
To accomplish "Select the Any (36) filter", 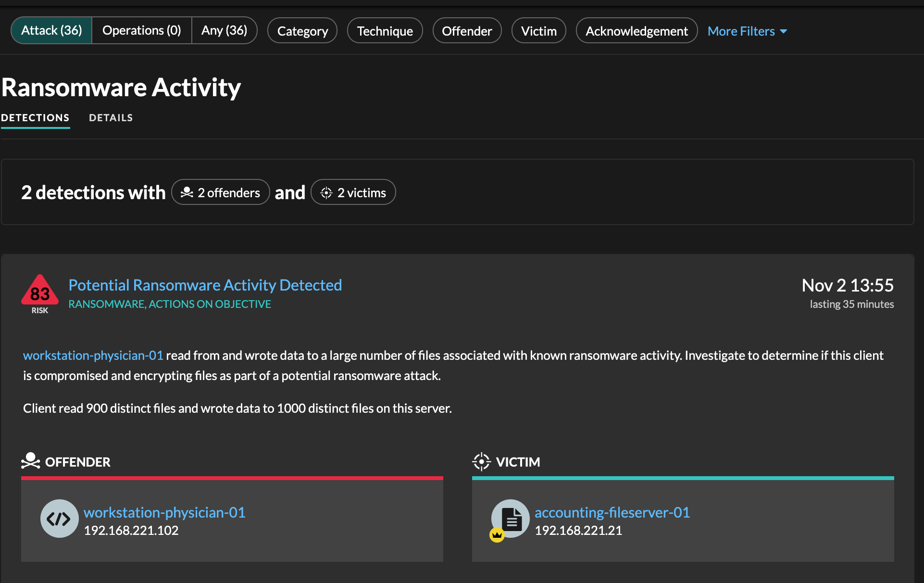I will (225, 31).
